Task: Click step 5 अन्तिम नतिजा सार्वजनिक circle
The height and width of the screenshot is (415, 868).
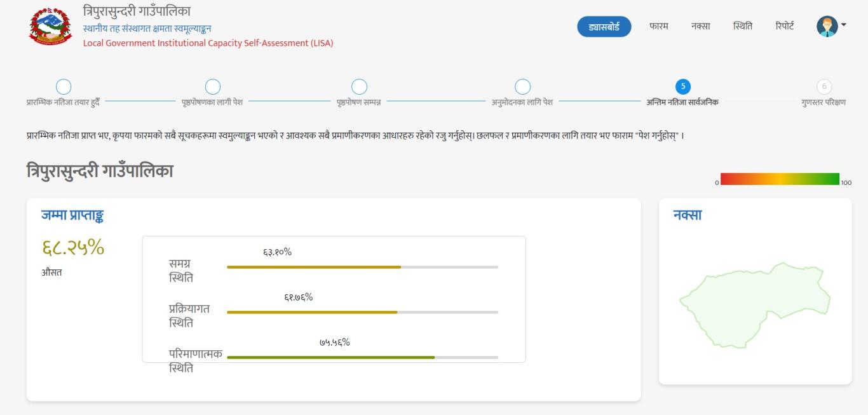Action: 682,86
